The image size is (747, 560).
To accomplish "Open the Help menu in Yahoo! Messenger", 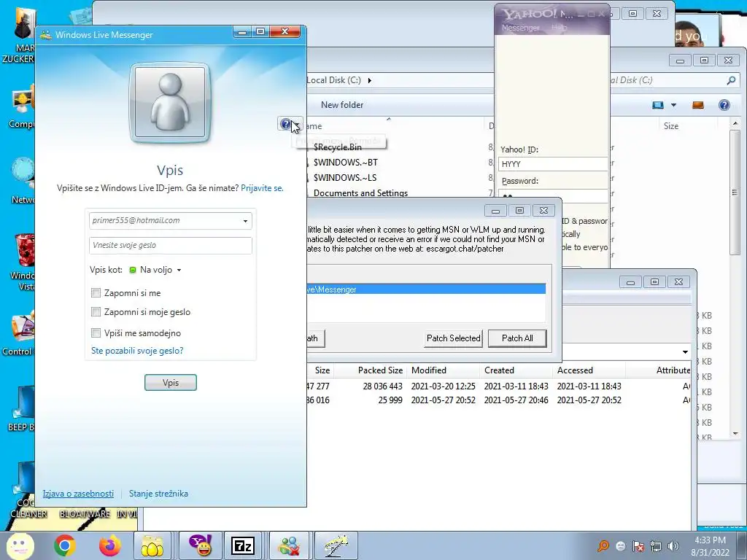I will pos(560,28).
